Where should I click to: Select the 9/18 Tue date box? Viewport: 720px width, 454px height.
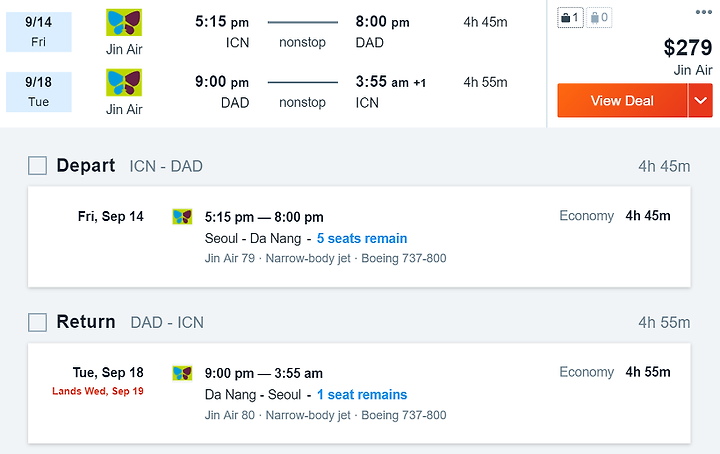[x=39, y=92]
